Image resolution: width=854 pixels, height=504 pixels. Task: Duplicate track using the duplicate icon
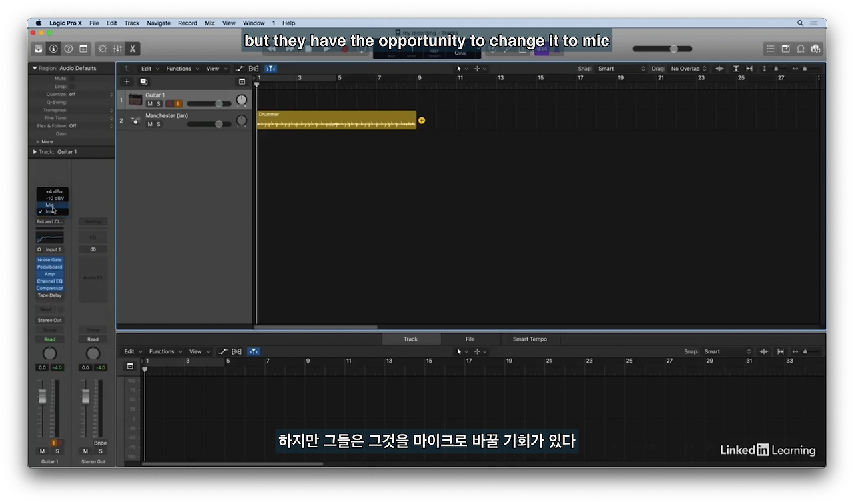pyautogui.click(x=143, y=81)
